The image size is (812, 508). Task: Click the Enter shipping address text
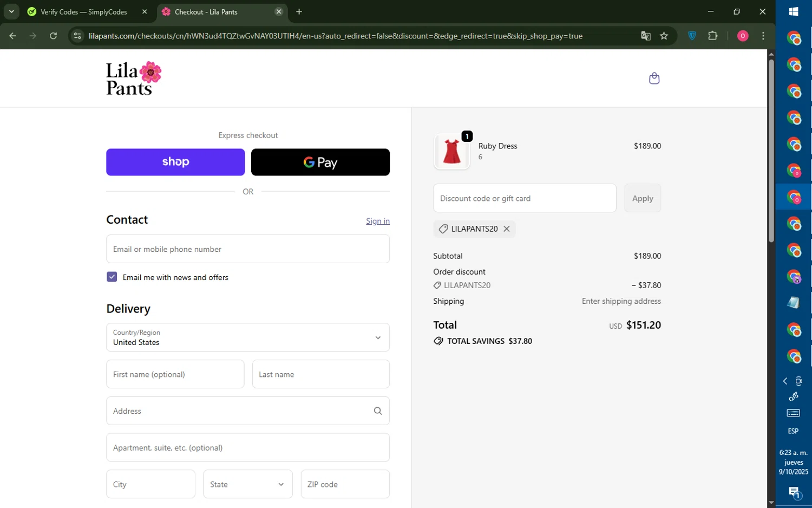pyautogui.click(x=621, y=301)
